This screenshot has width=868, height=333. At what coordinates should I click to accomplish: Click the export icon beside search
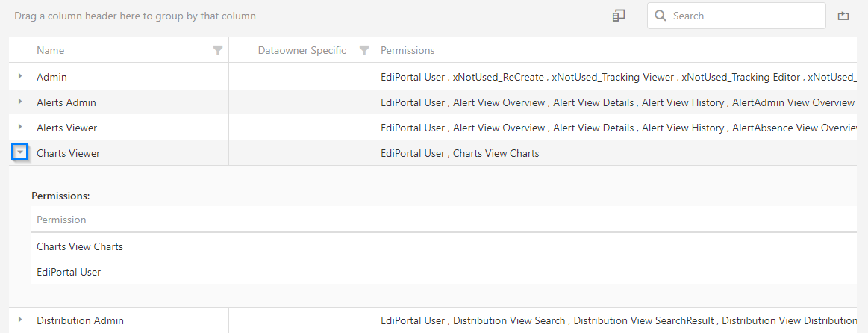click(843, 16)
